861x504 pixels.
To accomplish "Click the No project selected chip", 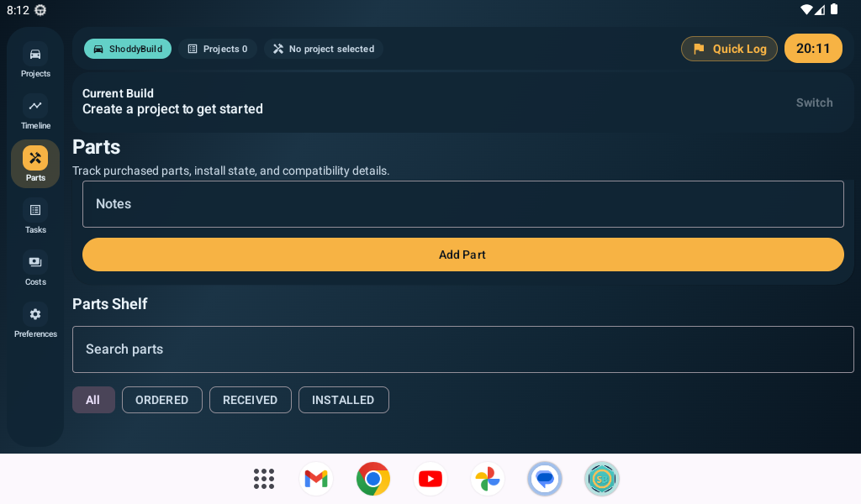I will tap(324, 49).
